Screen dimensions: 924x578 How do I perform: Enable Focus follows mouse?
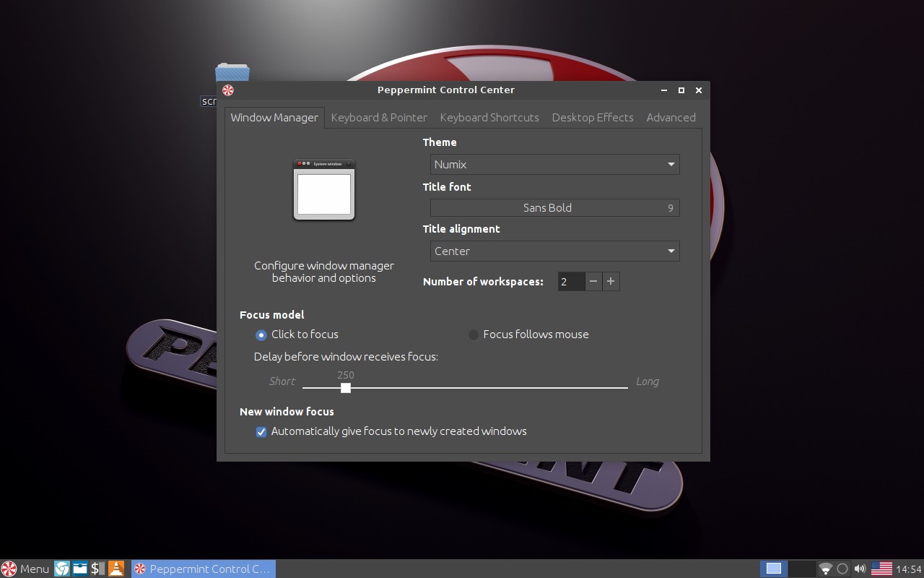point(474,335)
